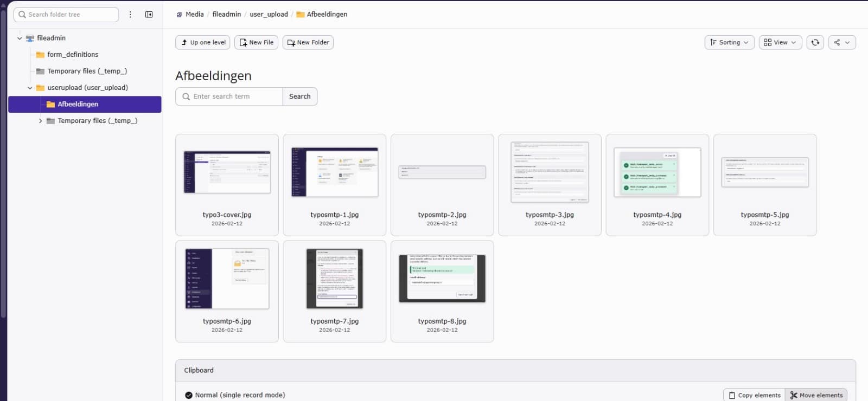Select the form_definitions folder
Screen dimensions: 868x401
tap(73, 55)
